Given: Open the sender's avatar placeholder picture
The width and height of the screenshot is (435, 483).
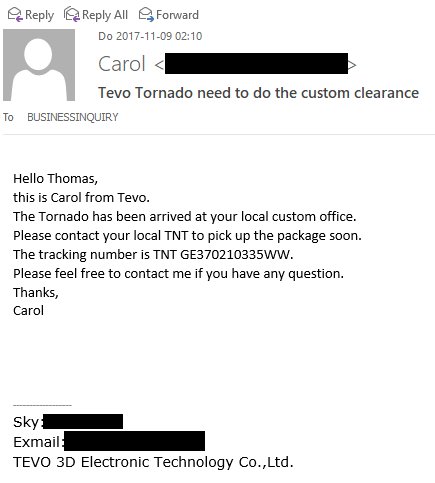Looking at the screenshot, I should pos(39,65).
